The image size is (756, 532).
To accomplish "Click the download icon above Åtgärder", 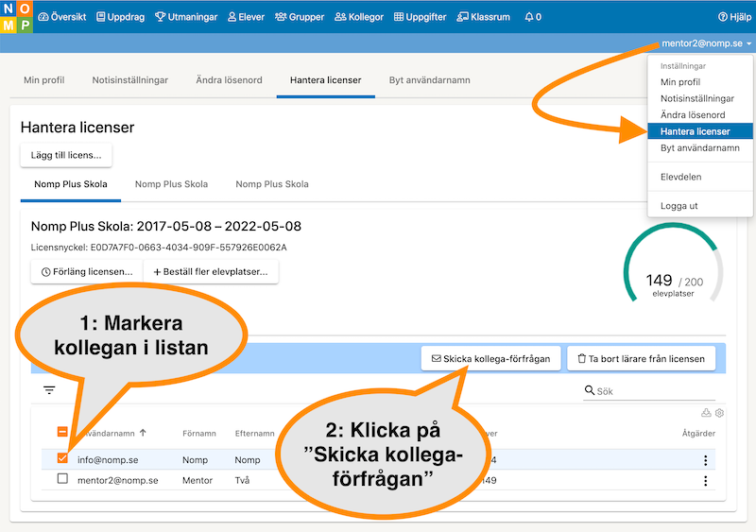I will [x=705, y=413].
